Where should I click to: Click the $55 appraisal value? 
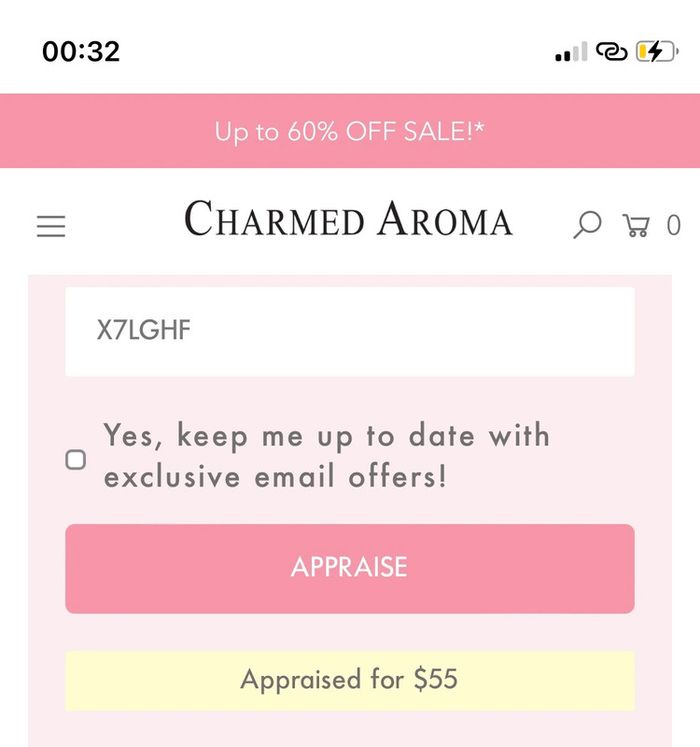(436, 679)
